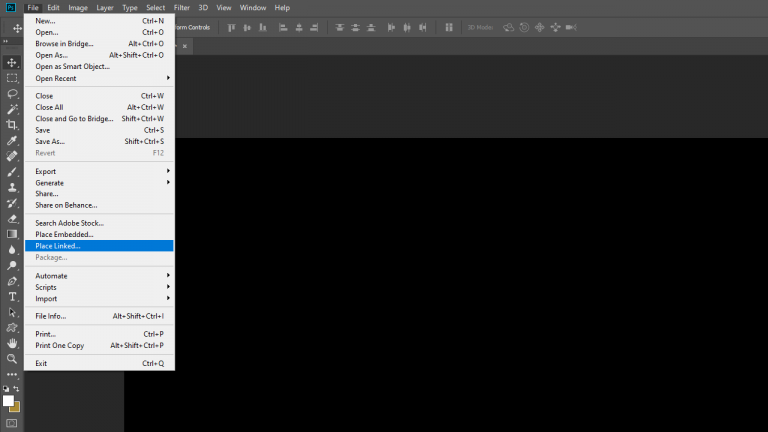Click the Move tool options bar icon
The image size is (768, 432).
(17, 28)
